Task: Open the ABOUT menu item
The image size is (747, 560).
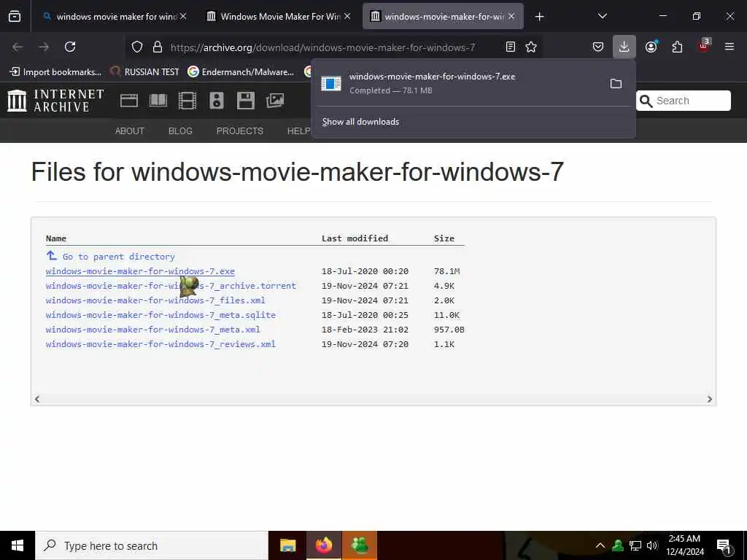Action: pos(130,131)
